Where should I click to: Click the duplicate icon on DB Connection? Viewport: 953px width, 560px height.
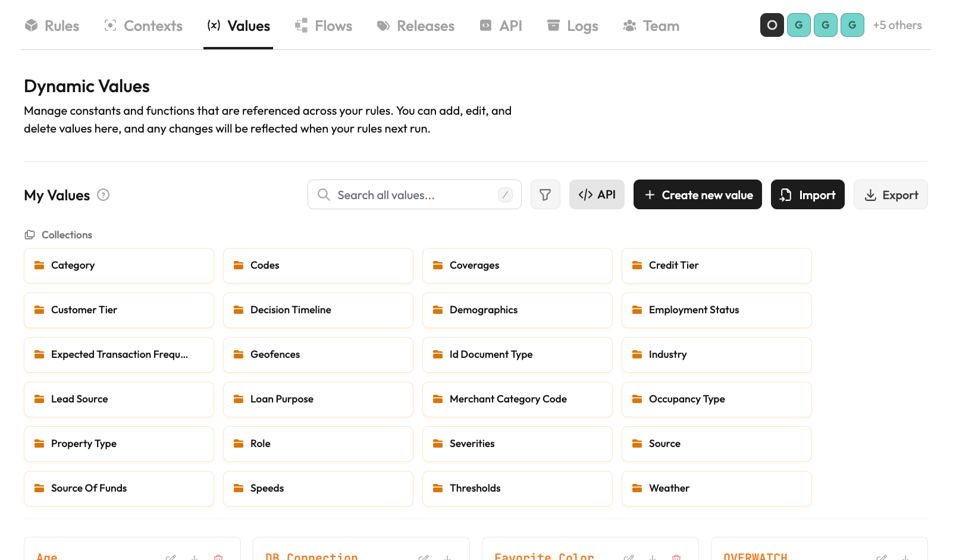447,558
